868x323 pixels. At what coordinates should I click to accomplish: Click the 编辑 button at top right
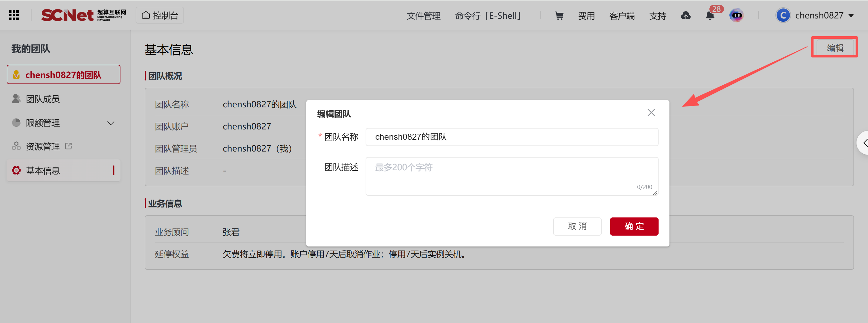click(835, 47)
